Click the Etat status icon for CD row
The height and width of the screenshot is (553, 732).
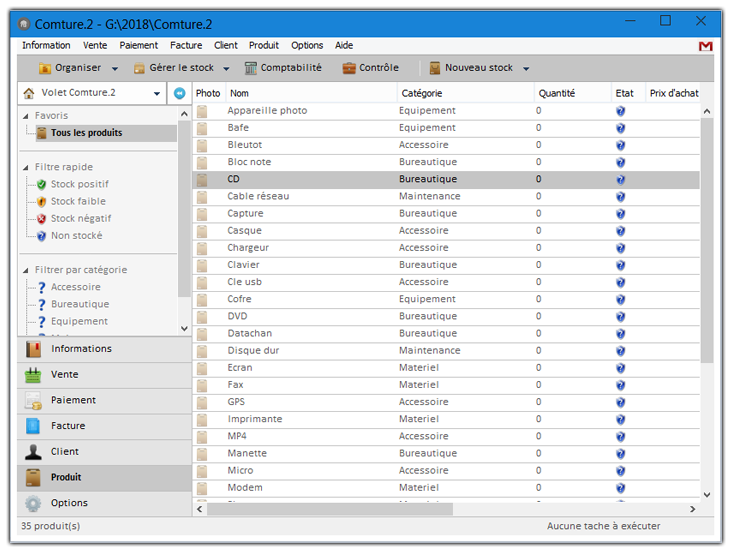620,179
